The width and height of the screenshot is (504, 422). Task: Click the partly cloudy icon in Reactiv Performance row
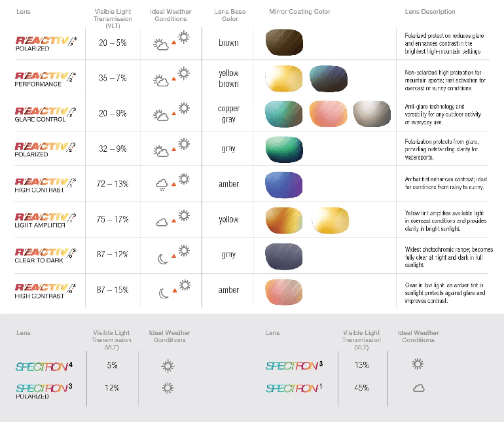161,80
